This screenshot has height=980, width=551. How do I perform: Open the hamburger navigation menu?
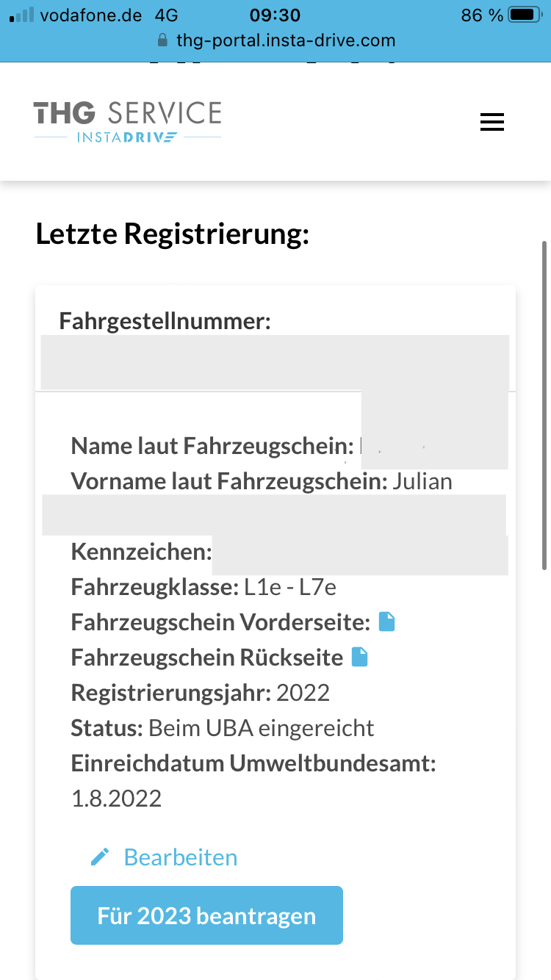click(x=491, y=122)
